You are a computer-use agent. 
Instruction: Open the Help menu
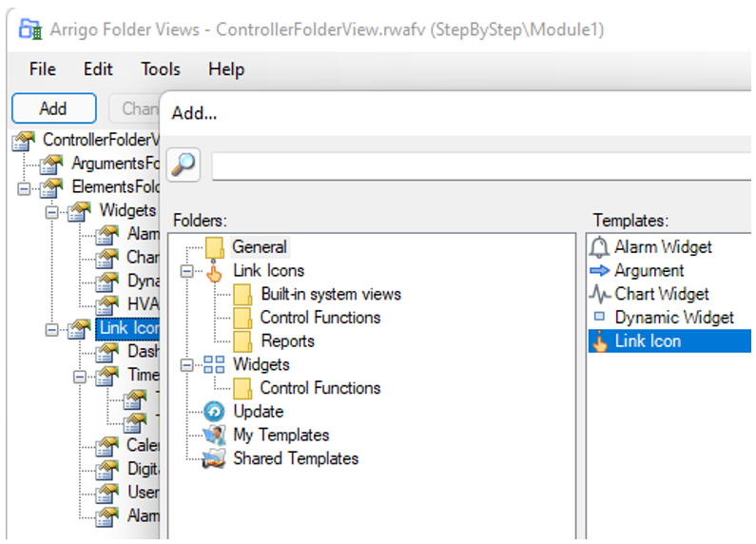(x=226, y=69)
